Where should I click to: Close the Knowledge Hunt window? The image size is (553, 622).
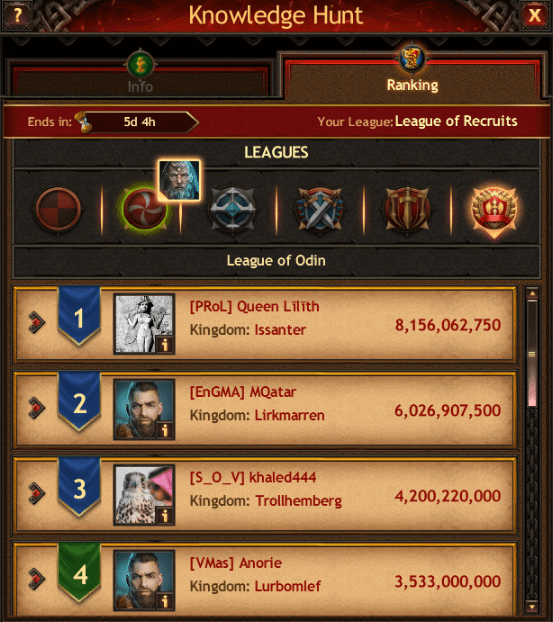coord(534,15)
